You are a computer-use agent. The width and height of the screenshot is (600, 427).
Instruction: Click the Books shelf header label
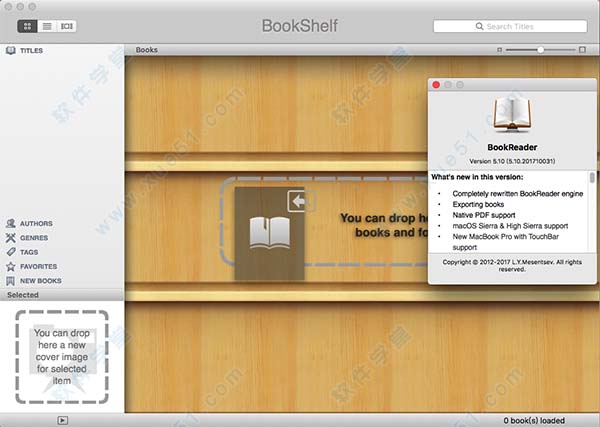[x=147, y=50]
